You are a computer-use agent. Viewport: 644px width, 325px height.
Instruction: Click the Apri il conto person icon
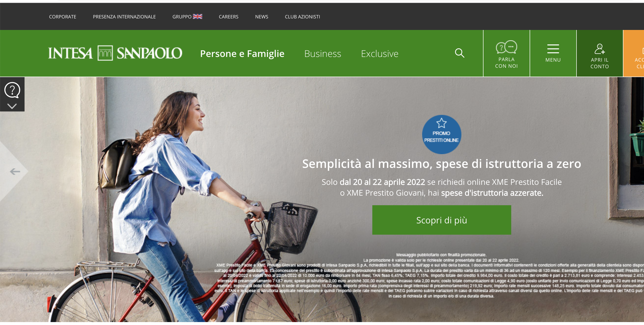pos(600,49)
